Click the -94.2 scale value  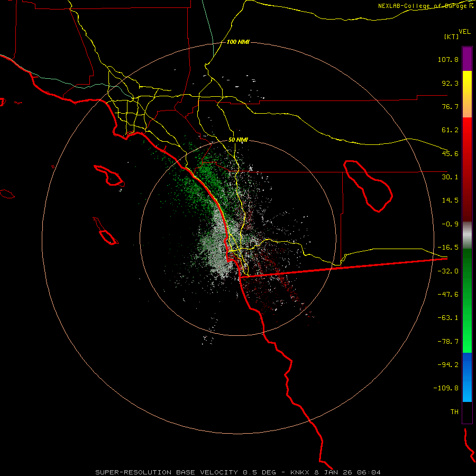point(448,364)
